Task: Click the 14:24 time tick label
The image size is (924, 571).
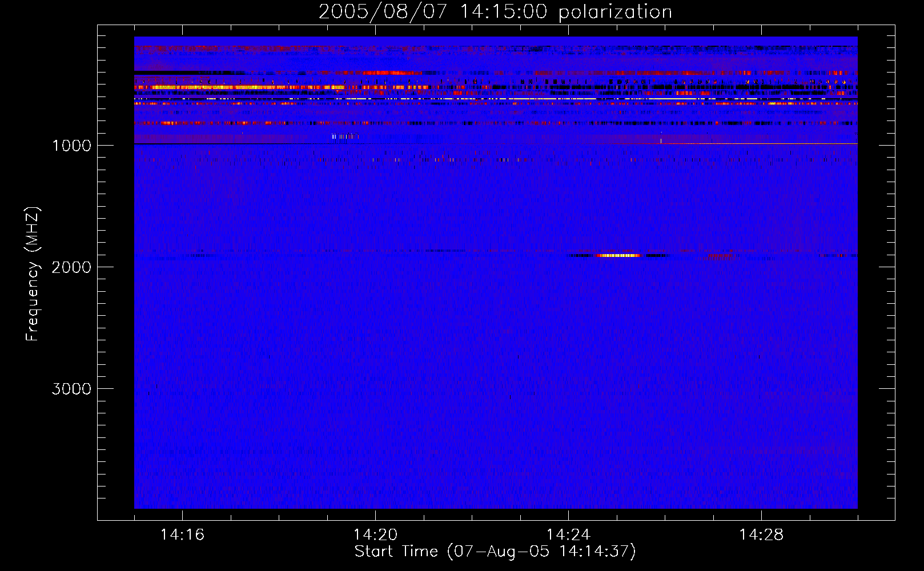Action: coord(568,534)
